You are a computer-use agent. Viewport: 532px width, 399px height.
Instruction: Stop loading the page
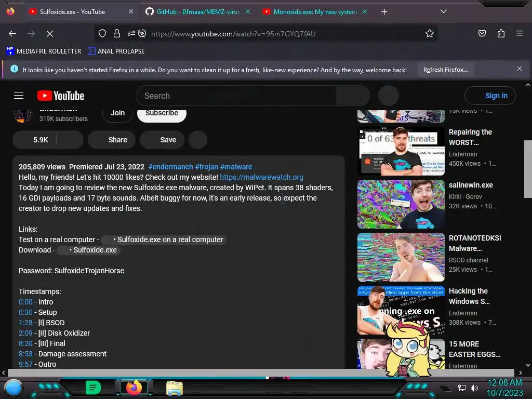50,34
